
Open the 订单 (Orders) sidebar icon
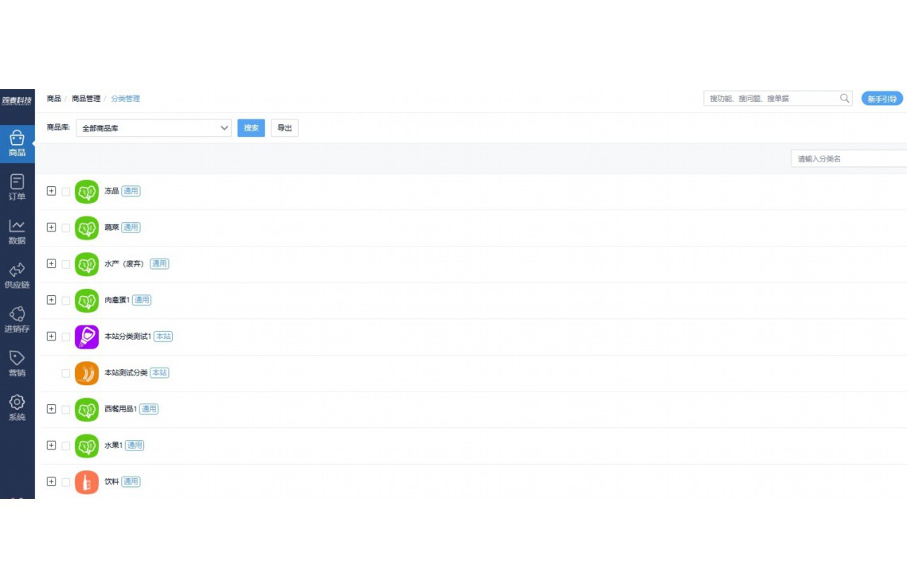pos(17,182)
